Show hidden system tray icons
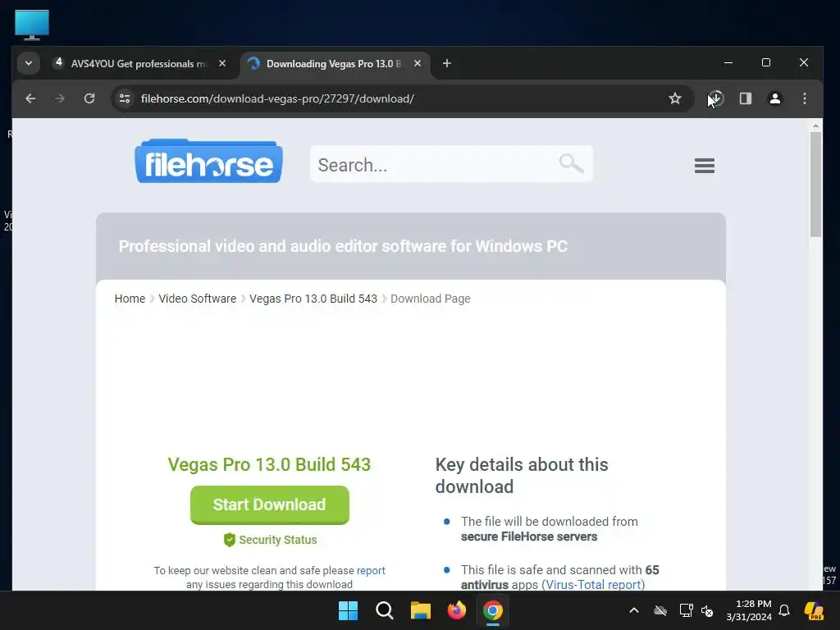The width and height of the screenshot is (840, 630). click(634, 610)
